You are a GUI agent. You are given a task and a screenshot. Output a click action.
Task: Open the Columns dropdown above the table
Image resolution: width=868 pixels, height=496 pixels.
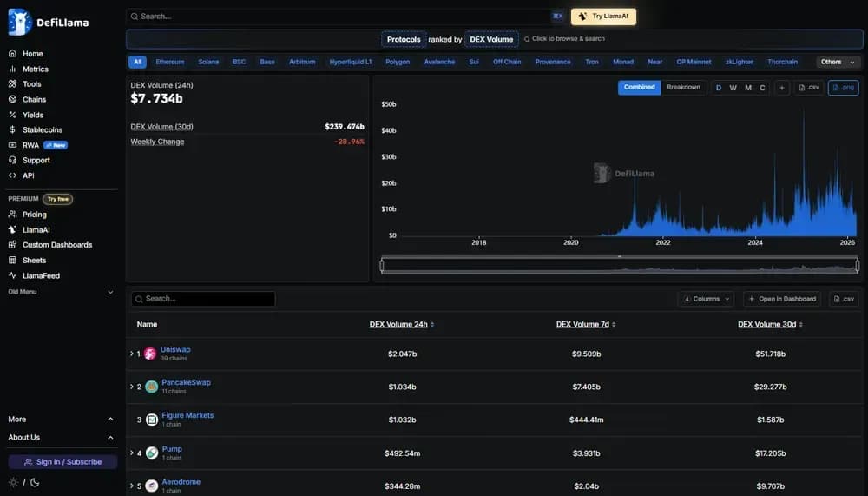[706, 299]
